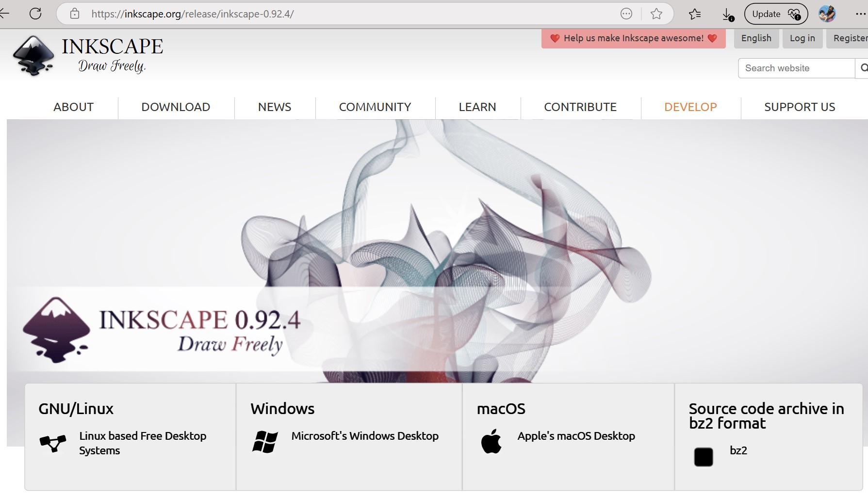Open the browser settings and more menu
This screenshot has width=868, height=496.
pos(861,14)
